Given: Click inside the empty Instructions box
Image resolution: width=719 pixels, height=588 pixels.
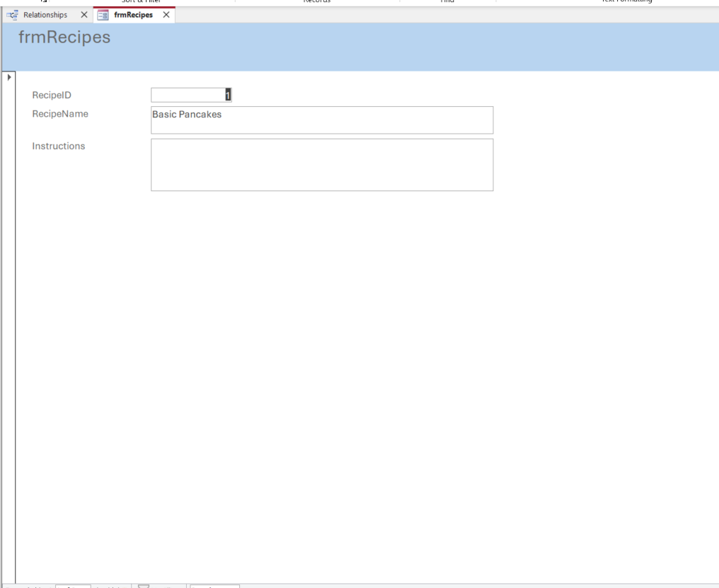Looking at the screenshot, I should [322, 165].
